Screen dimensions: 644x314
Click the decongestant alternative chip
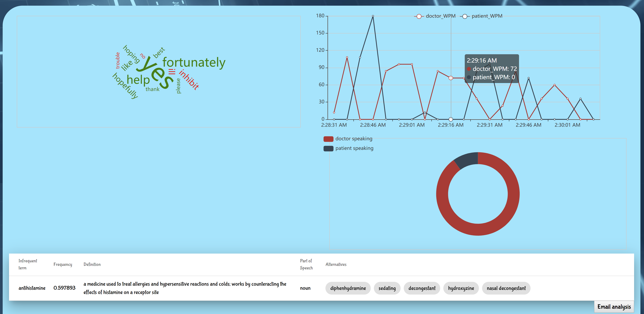tap(422, 288)
